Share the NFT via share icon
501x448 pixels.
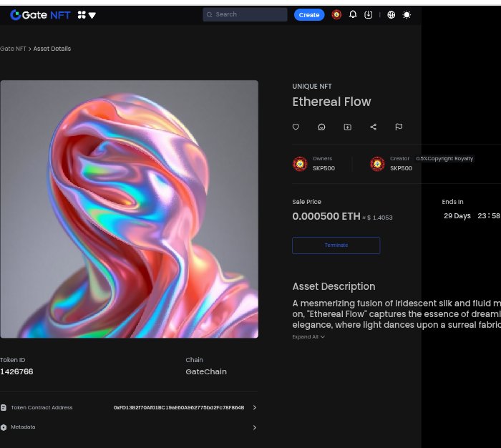[x=373, y=127]
